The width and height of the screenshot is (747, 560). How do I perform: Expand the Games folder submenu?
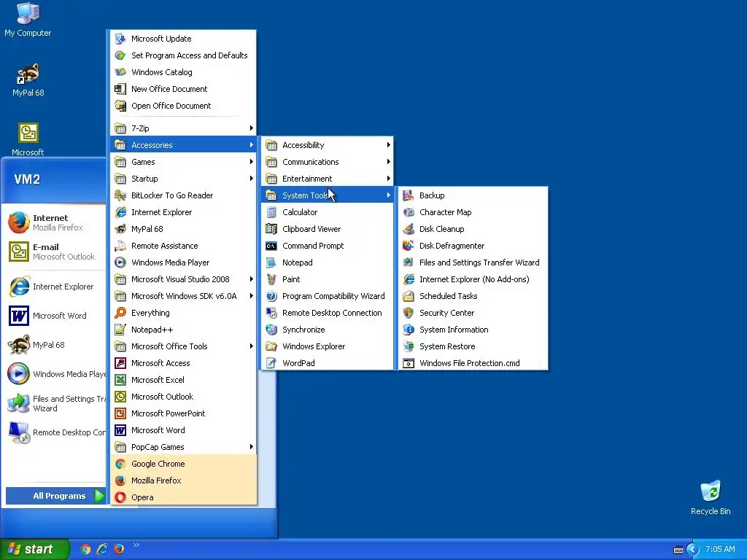(183, 162)
